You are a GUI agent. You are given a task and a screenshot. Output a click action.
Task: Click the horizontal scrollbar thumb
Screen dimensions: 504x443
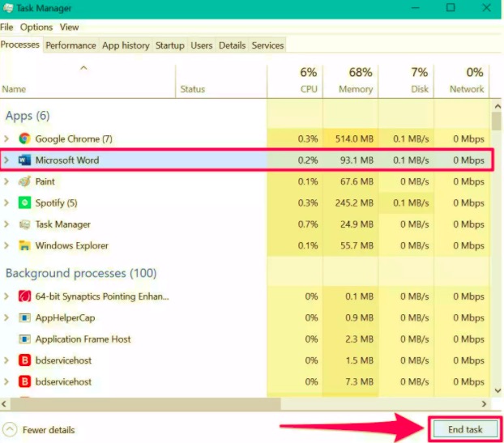pyautogui.click(x=146, y=404)
